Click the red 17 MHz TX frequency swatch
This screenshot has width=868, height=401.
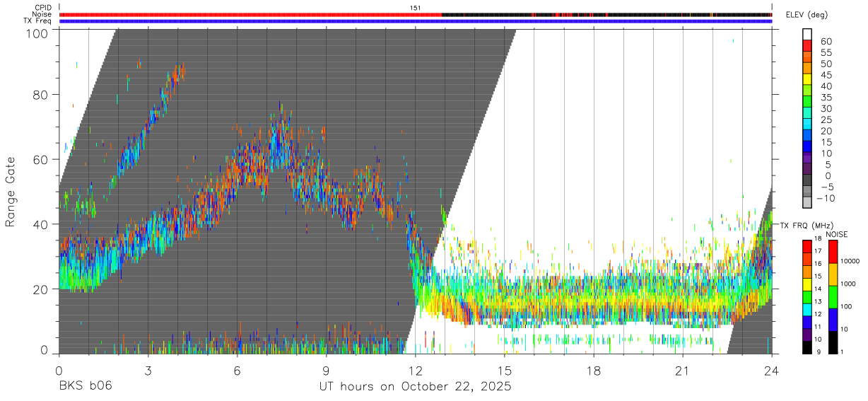807,248
